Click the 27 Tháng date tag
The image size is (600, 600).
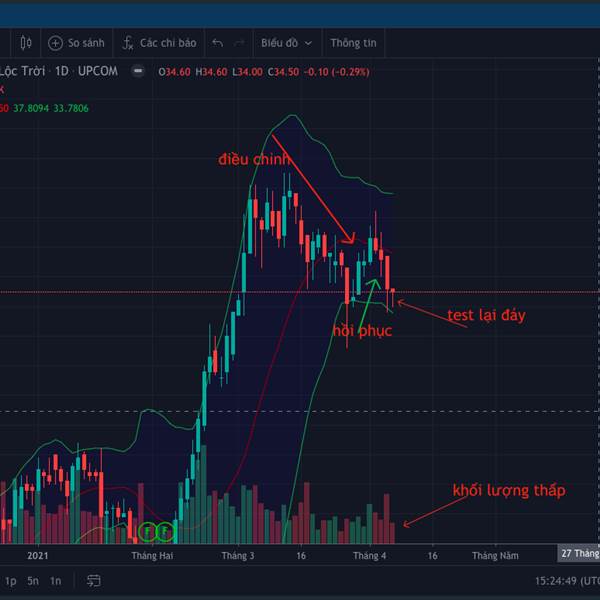pos(579,553)
